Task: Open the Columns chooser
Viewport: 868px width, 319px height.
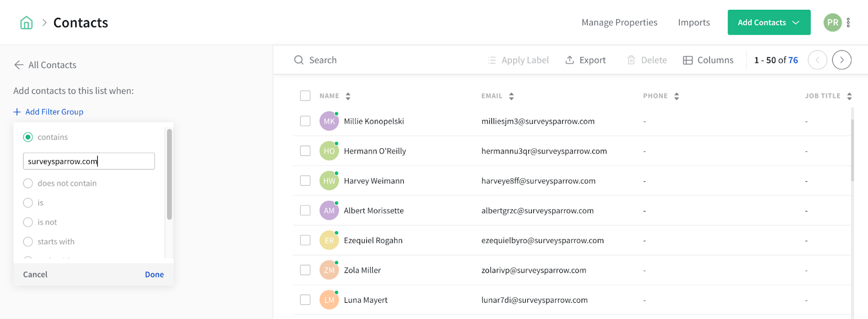Action: tap(708, 60)
